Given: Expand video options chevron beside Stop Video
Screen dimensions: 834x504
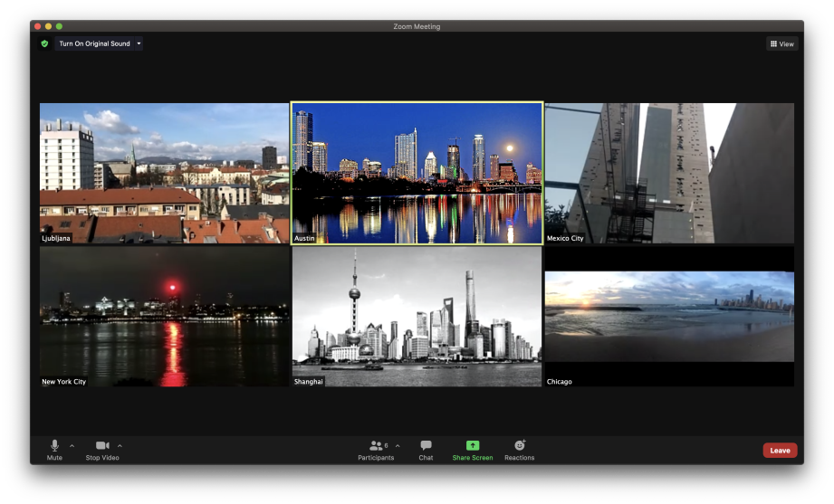Looking at the screenshot, I should point(120,445).
